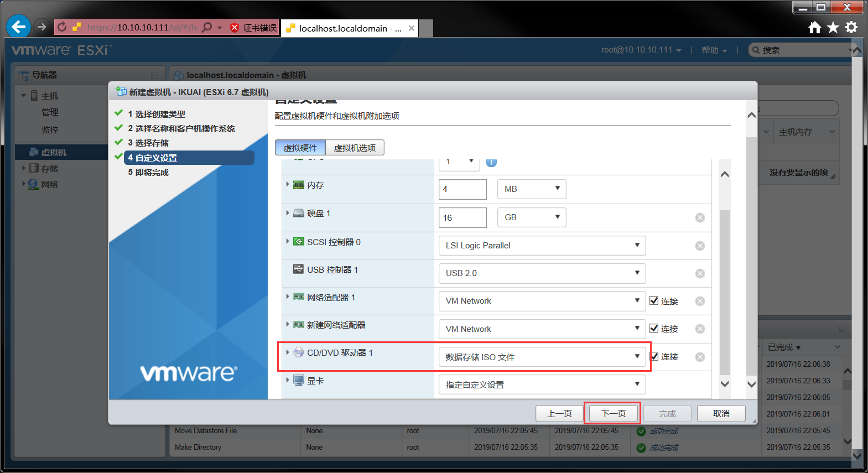Image resolution: width=868 pixels, height=473 pixels.
Task: Open 网络适配器 1 VM Network dropdown
Action: point(542,301)
